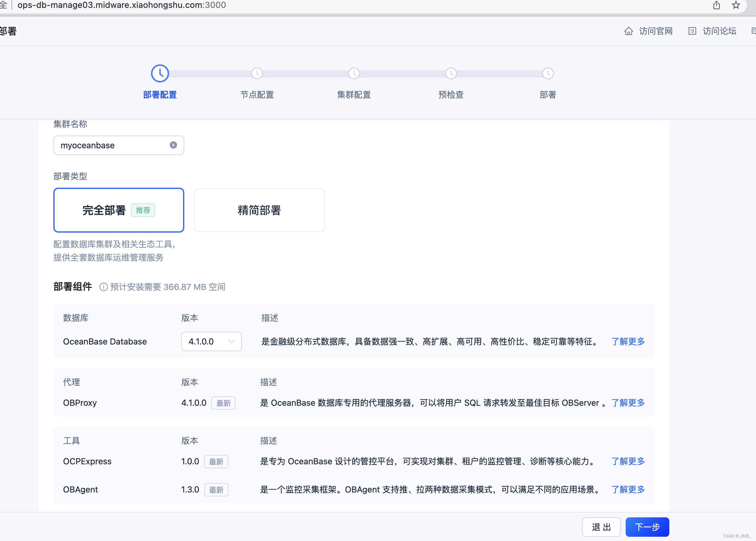The image size is (756, 541).
Task: Open 访问论坛 link
Action: pyautogui.click(x=719, y=31)
